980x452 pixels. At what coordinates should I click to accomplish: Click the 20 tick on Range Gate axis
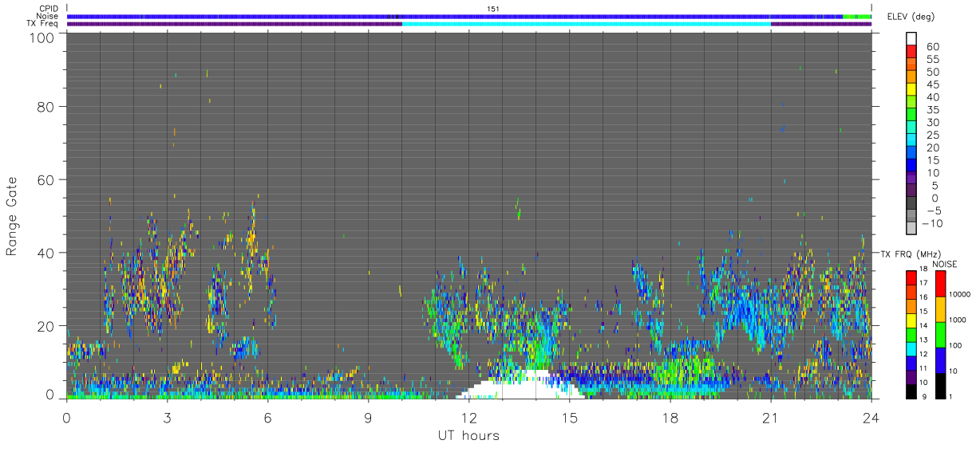click(45, 326)
